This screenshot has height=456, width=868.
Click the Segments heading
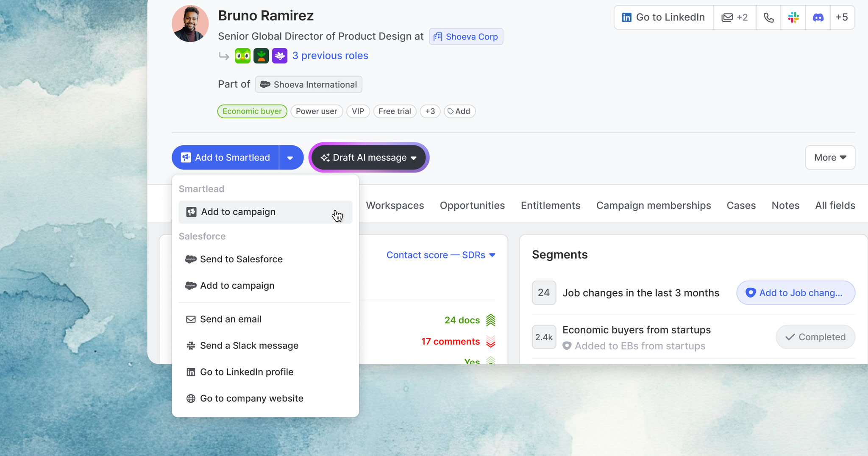[559, 255]
